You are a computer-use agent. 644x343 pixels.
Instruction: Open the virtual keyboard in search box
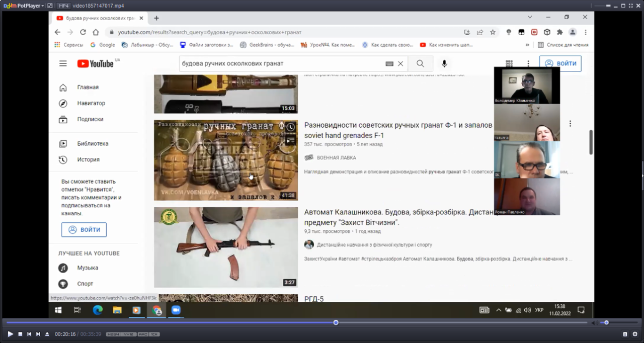[x=389, y=64]
